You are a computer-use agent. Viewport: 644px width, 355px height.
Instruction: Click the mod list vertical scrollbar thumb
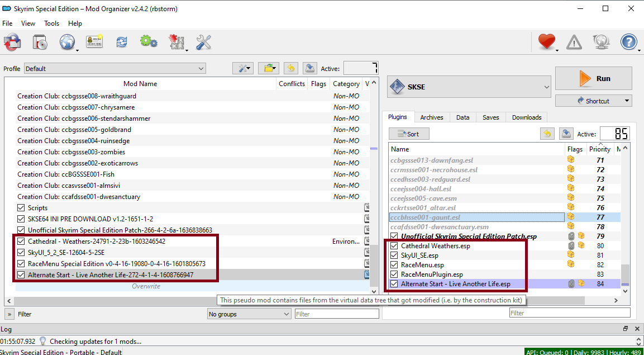(373, 266)
